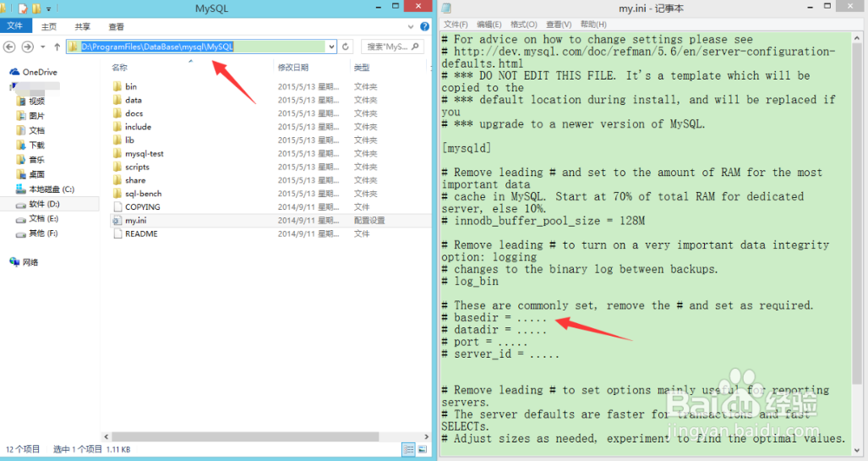Viewport: 868px width, 461px height.
Task: Select the docs folder icon
Action: [117, 114]
